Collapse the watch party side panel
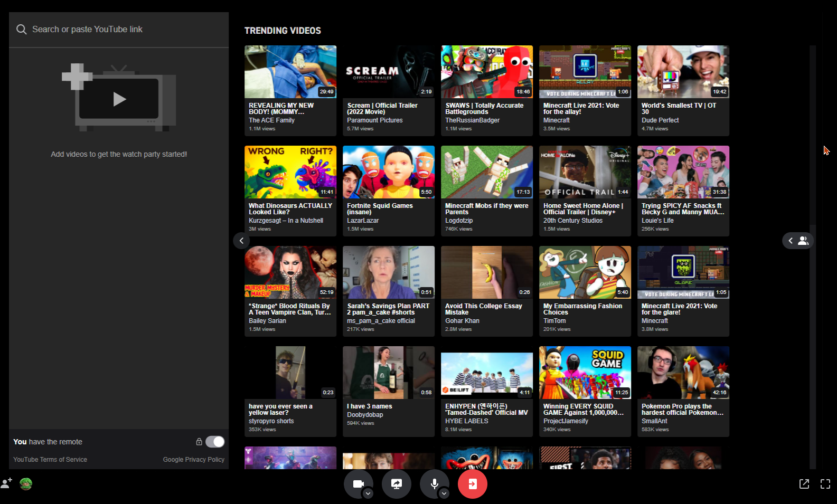 coord(241,241)
